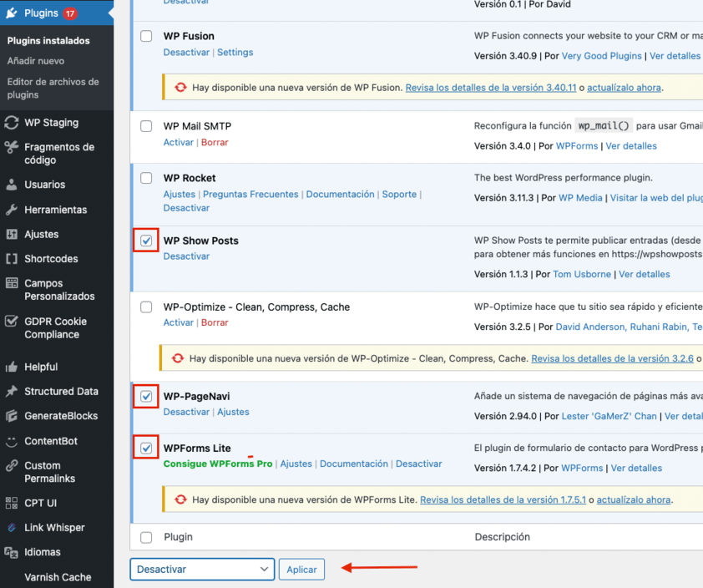The image size is (703, 588).
Task: Uncheck the WP Show Posts checkbox
Action: tap(146, 241)
